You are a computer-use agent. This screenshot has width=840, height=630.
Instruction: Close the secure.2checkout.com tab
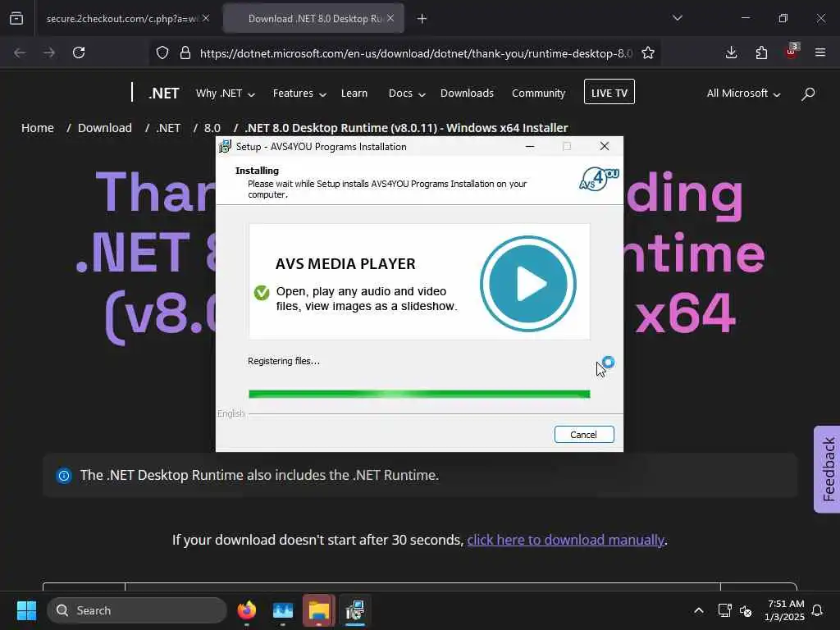206,19
